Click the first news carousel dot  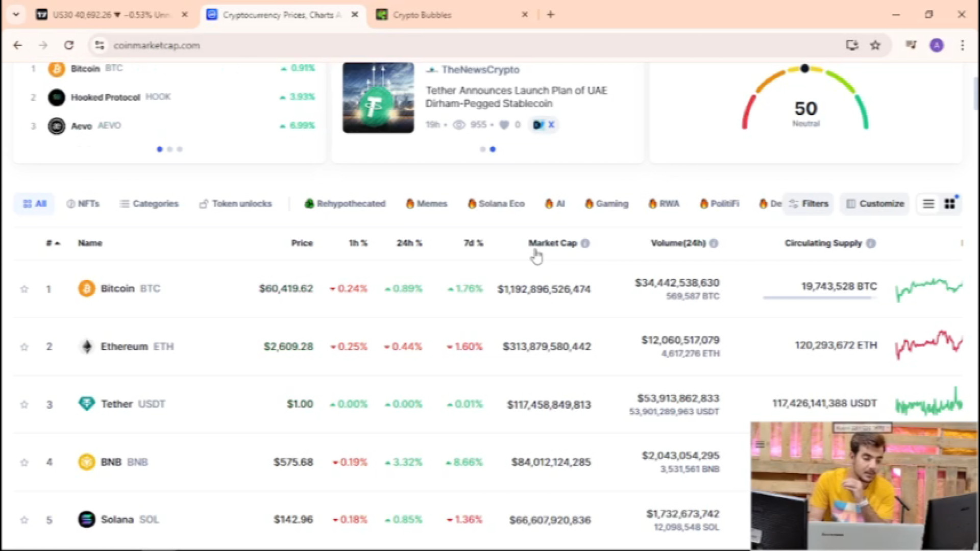(x=482, y=149)
